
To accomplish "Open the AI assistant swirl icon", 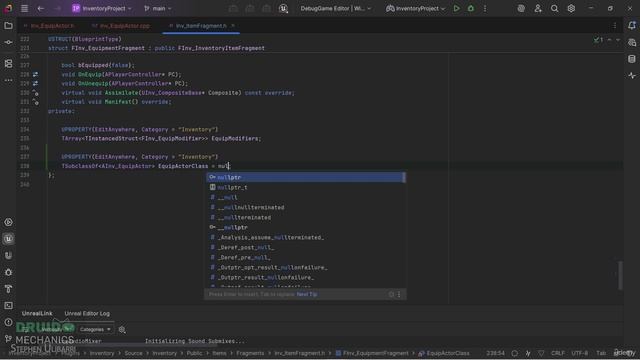I will tap(521, 8).
